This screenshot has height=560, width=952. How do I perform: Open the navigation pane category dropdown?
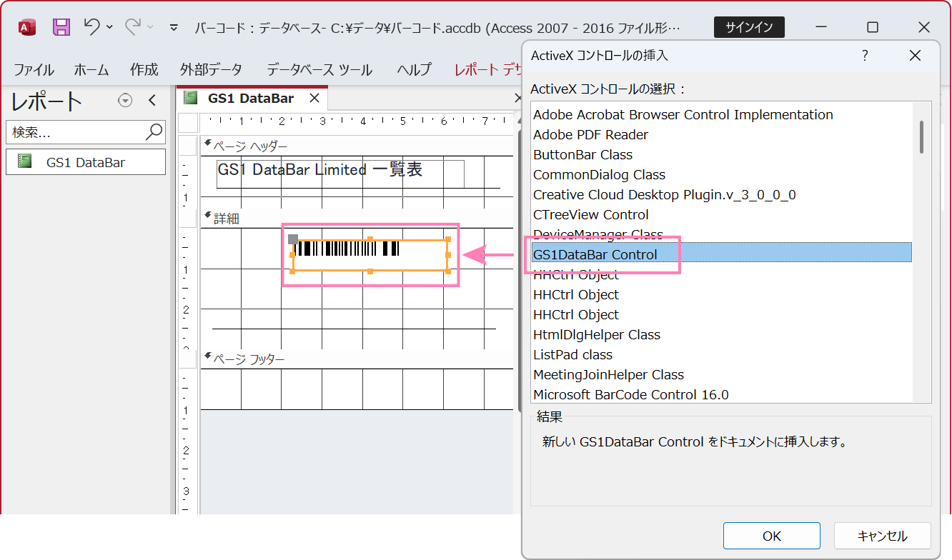coord(125,101)
